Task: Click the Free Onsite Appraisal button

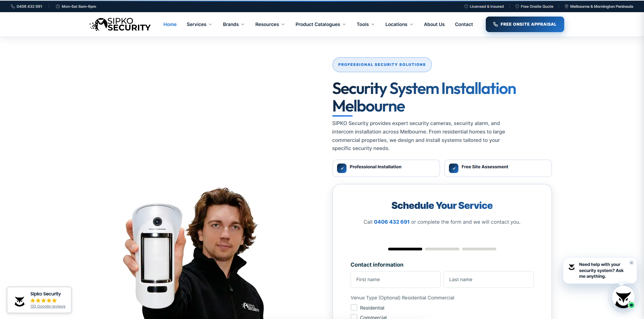Action: pyautogui.click(x=525, y=24)
